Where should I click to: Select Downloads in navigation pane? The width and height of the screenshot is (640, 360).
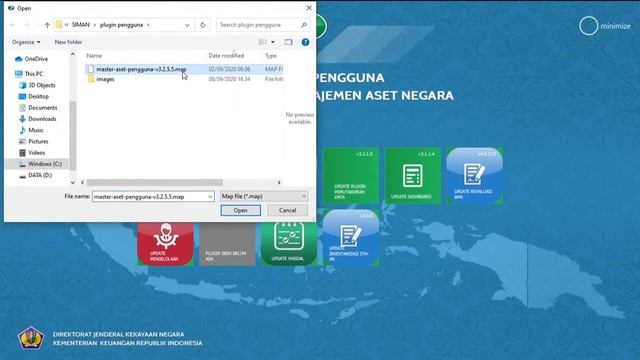38,119
